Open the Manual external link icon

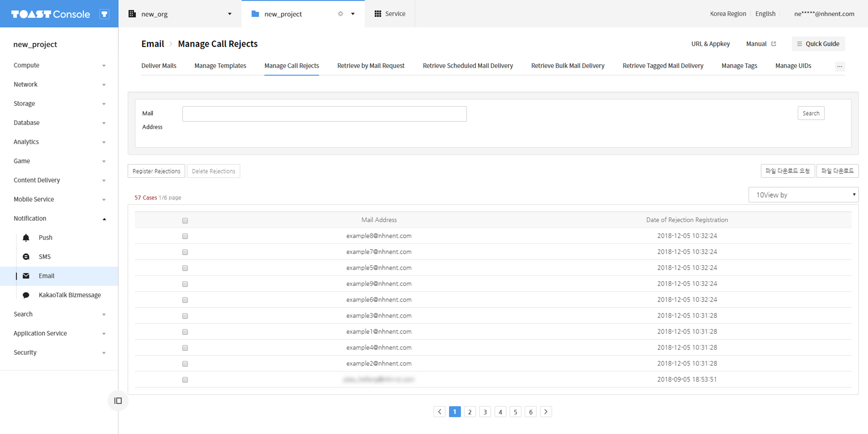(x=773, y=44)
